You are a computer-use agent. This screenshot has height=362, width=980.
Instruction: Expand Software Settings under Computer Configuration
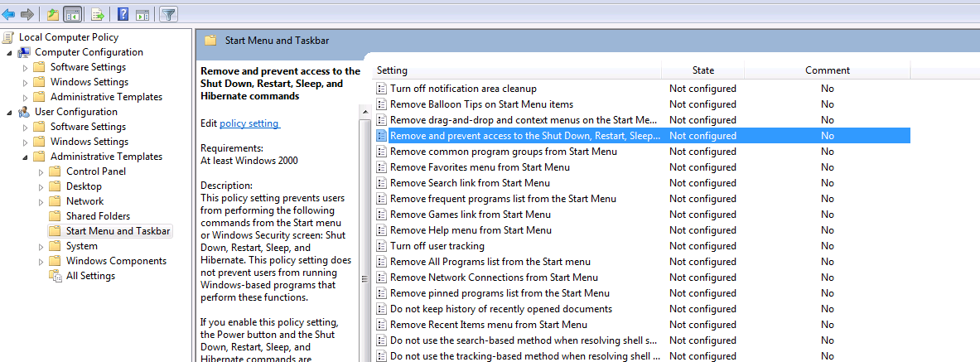[x=25, y=68]
